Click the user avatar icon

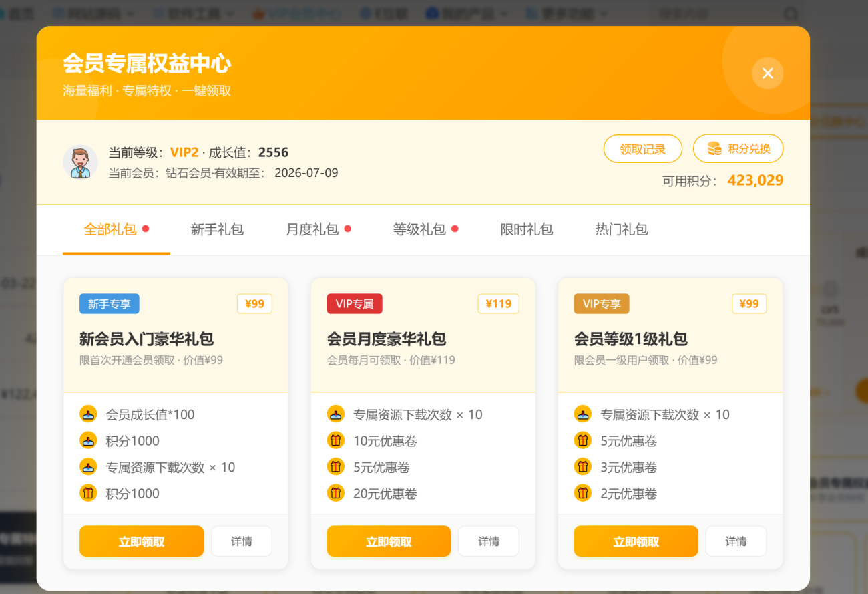coord(81,162)
